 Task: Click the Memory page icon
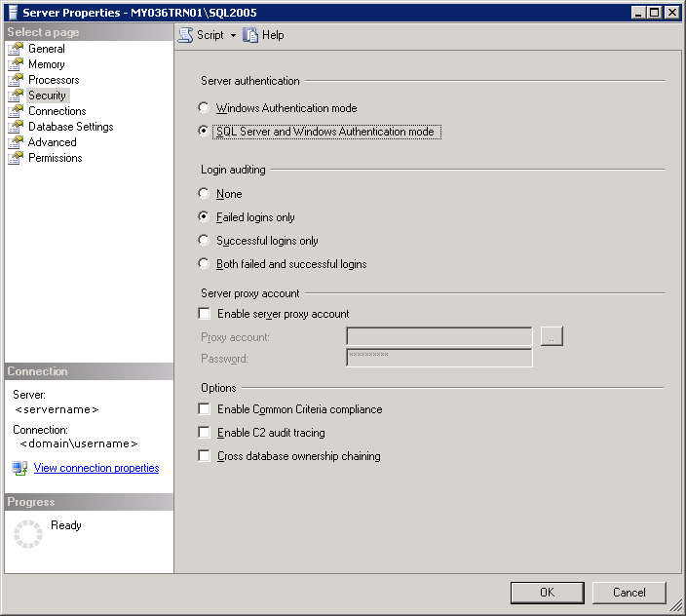point(16,64)
